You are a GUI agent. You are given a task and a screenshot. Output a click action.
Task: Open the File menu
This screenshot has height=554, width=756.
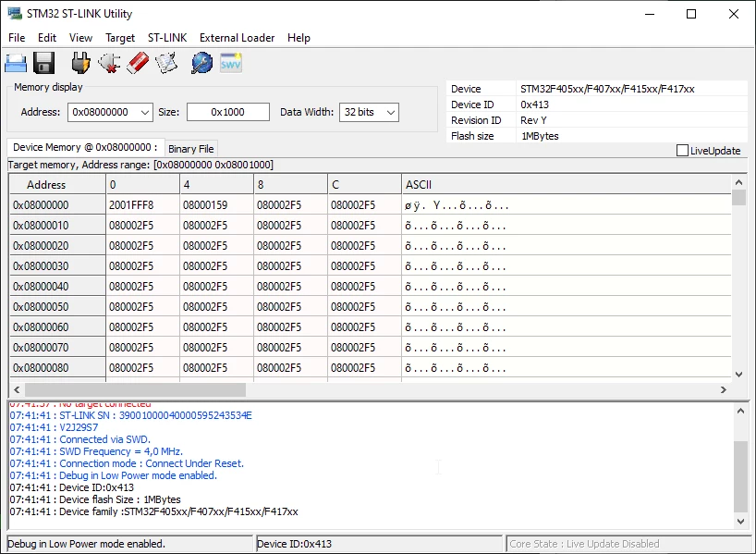point(17,38)
